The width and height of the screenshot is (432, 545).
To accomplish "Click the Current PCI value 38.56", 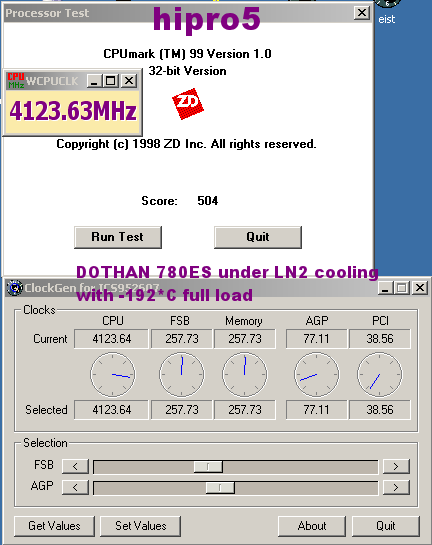I will (x=380, y=339).
